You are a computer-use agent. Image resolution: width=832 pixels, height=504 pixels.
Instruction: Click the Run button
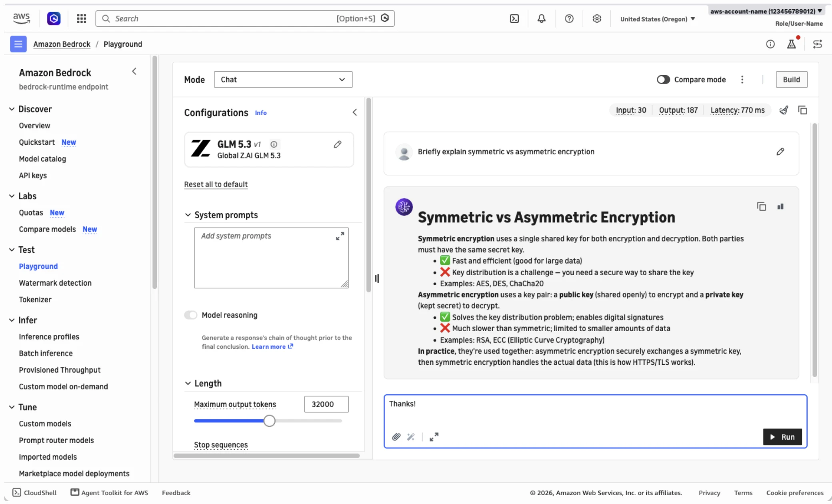[782, 437]
